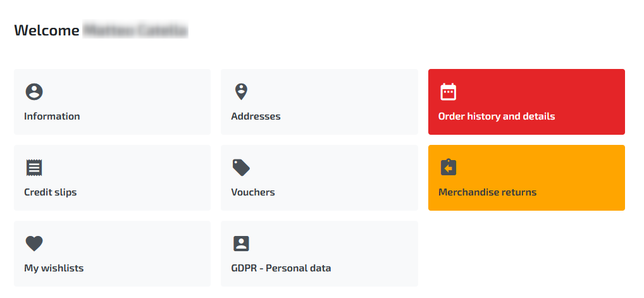Viewport: 644px width, 298px height.
Task: Click the Addresses map pin icon
Action: point(241,92)
